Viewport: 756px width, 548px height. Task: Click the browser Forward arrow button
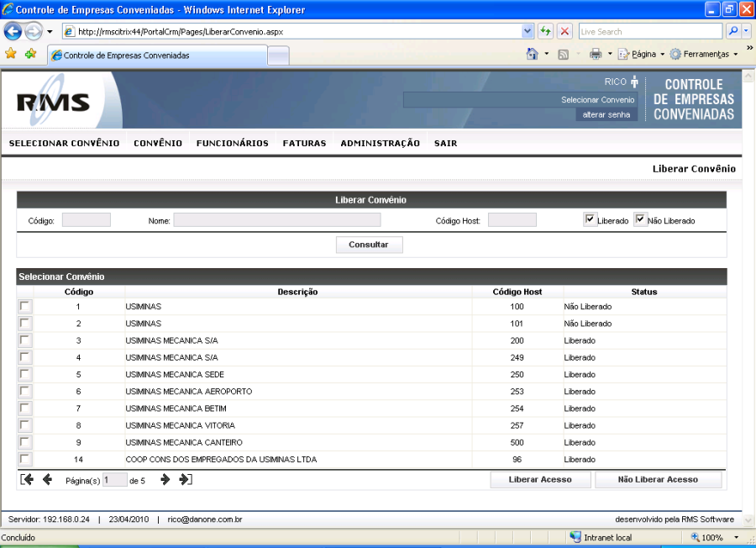[x=34, y=32]
